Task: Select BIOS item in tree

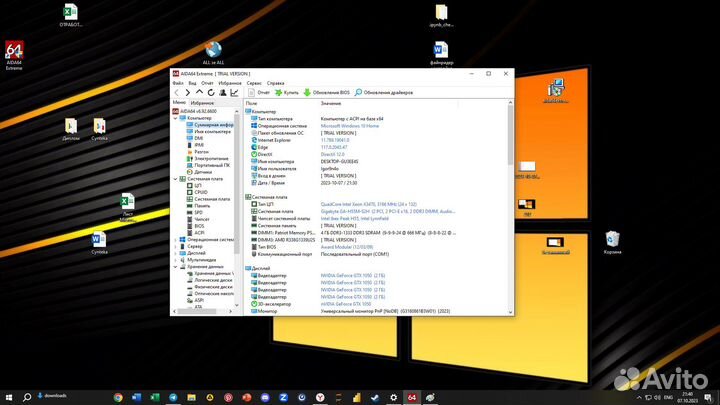Action: pyautogui.click(x=195, y=226)
